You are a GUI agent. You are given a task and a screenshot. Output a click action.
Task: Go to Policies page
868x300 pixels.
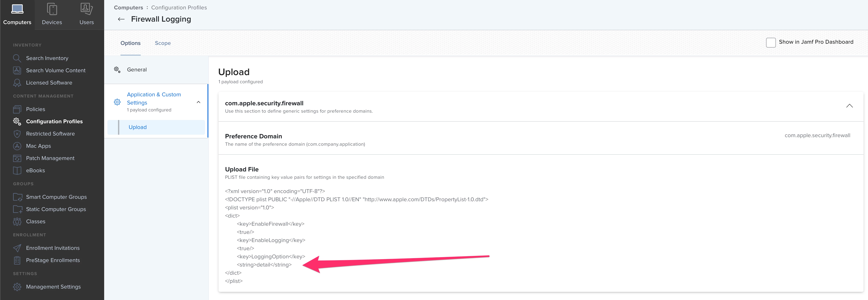coord(35,109)
